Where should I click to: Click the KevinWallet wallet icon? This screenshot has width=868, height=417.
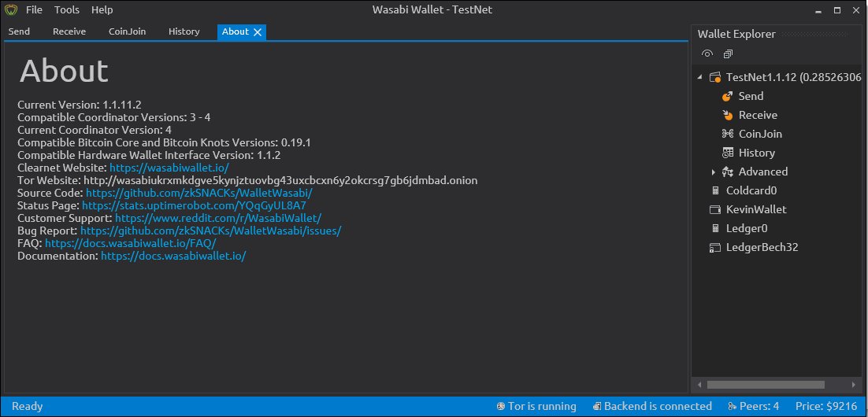coord(715,209)
